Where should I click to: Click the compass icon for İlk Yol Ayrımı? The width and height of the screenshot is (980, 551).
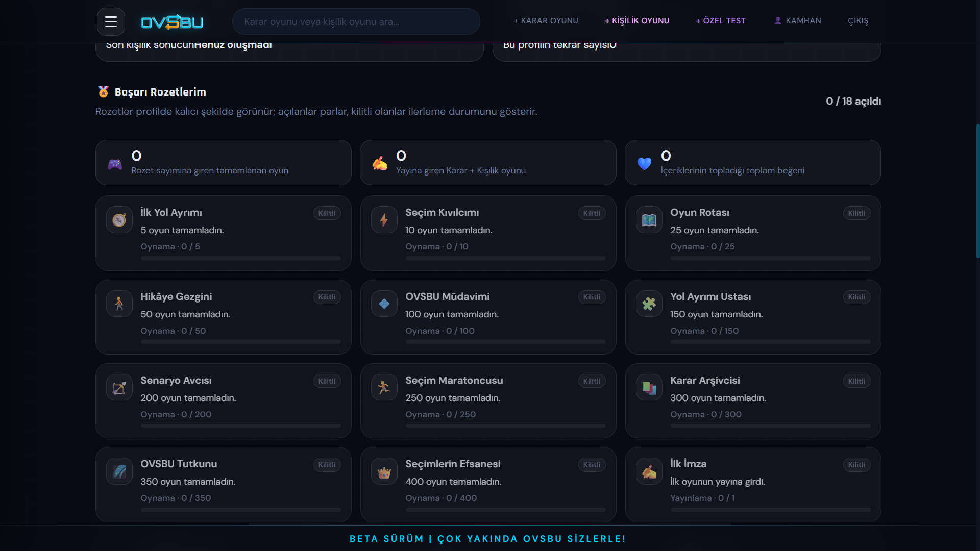coord(119,220)
